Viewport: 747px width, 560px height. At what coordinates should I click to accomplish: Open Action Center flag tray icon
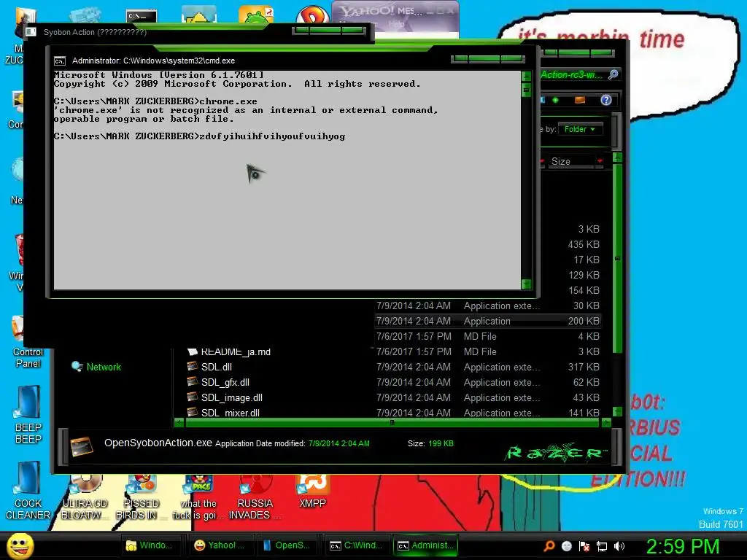584,545
